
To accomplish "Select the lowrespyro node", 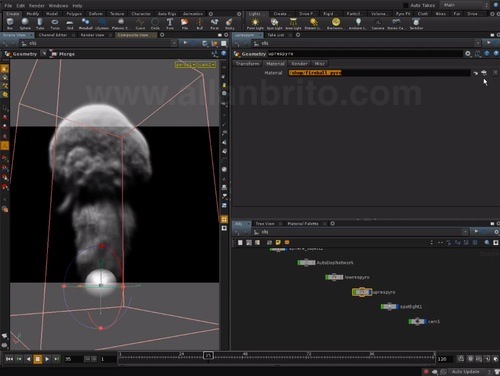I will click(334, 277).
